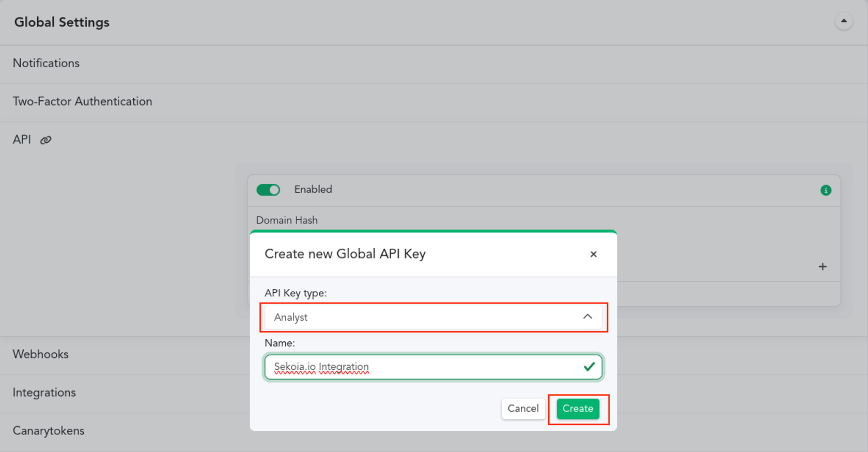868x452 pixels.
Task: Click the dialog title Create new Global API Key
Action: tap(345, 254)
